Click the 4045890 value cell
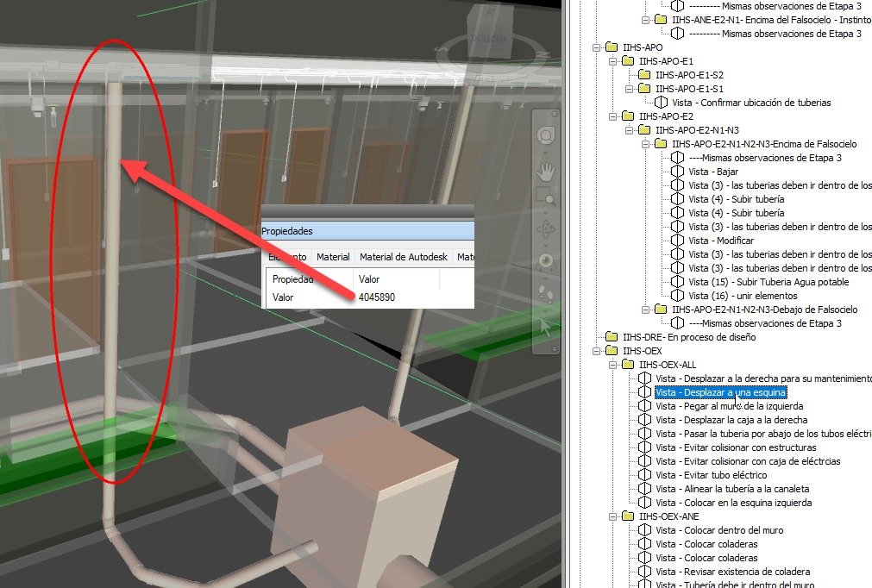Viewport: 872px width, 588px height. coord(377,297)
